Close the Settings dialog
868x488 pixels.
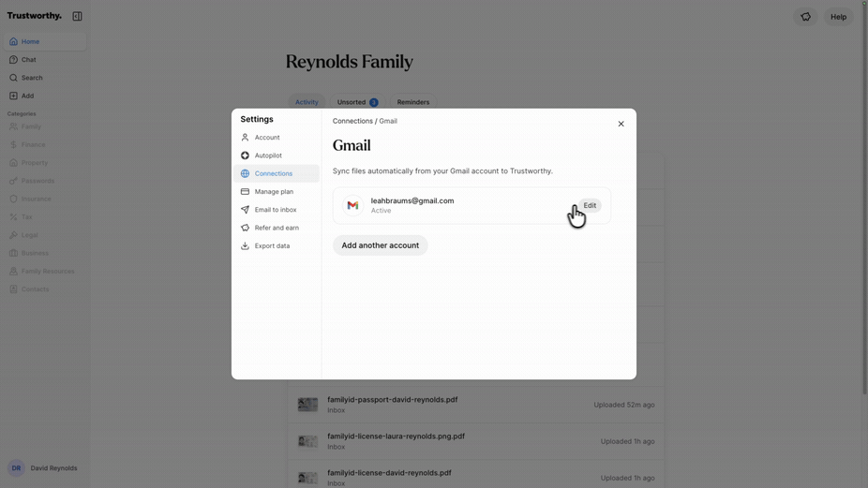tap(621, 124)
